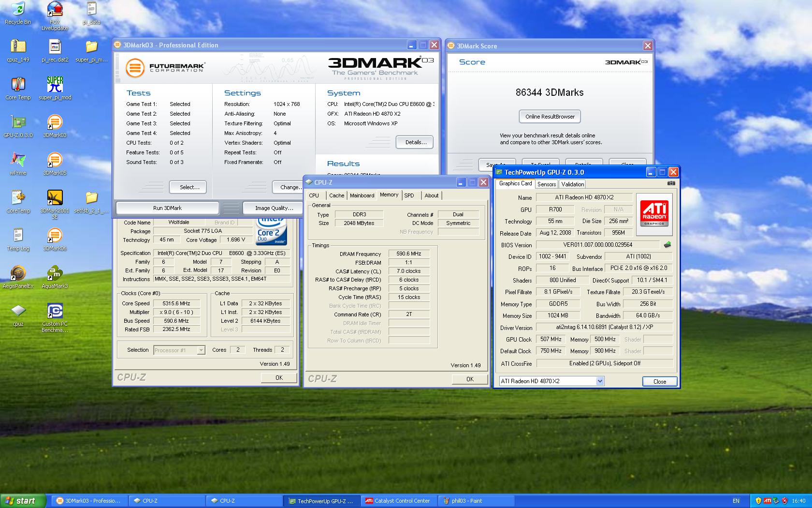Open the CoreTemp folder icon
812x508 pixels.
click(x=18, y=202)
